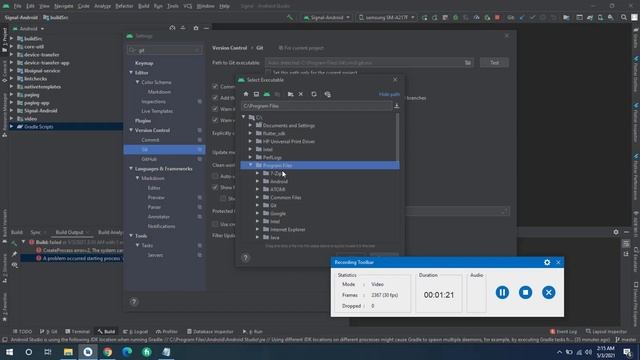Open the Signal-Android run configuration dropdown

(x=327, y=18)
